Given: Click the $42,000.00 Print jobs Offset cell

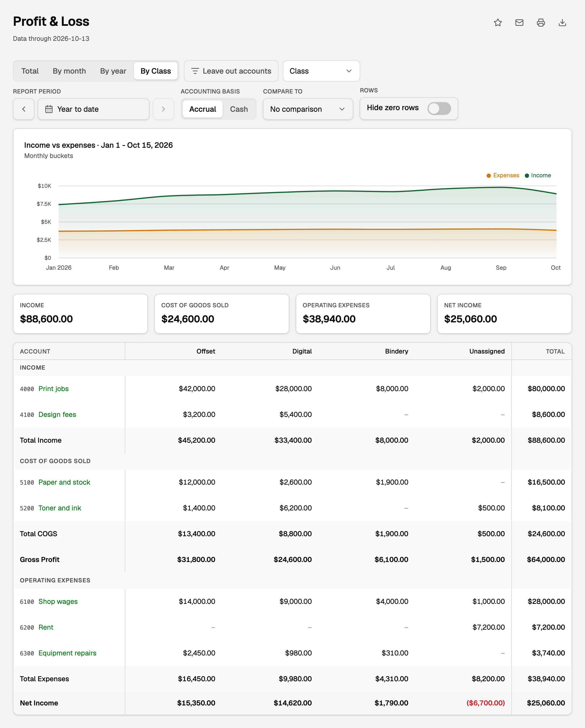Looking at the screenshot, I should click(197, 389).
